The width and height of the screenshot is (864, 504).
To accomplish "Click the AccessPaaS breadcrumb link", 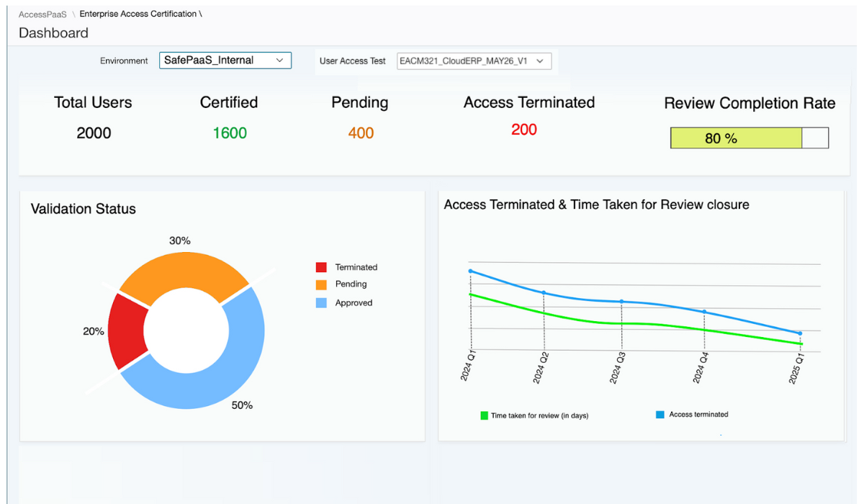I will click(x=42, y=14).
